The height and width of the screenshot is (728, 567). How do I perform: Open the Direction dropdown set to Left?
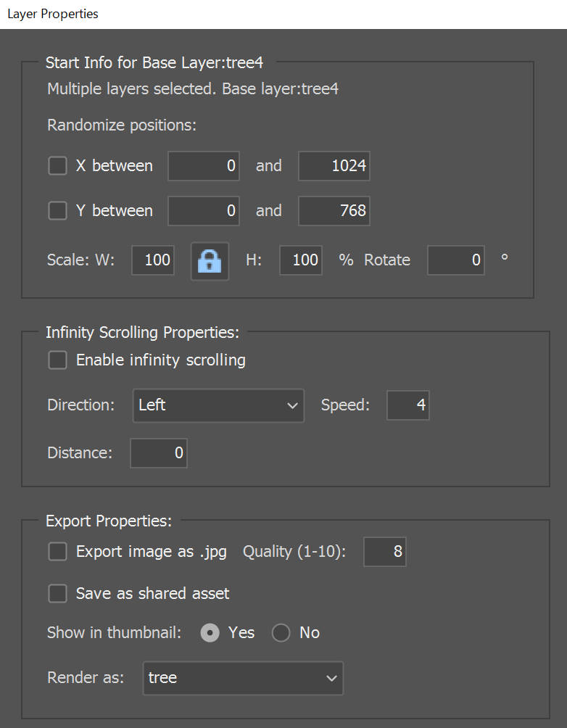(x=219, y=405)
